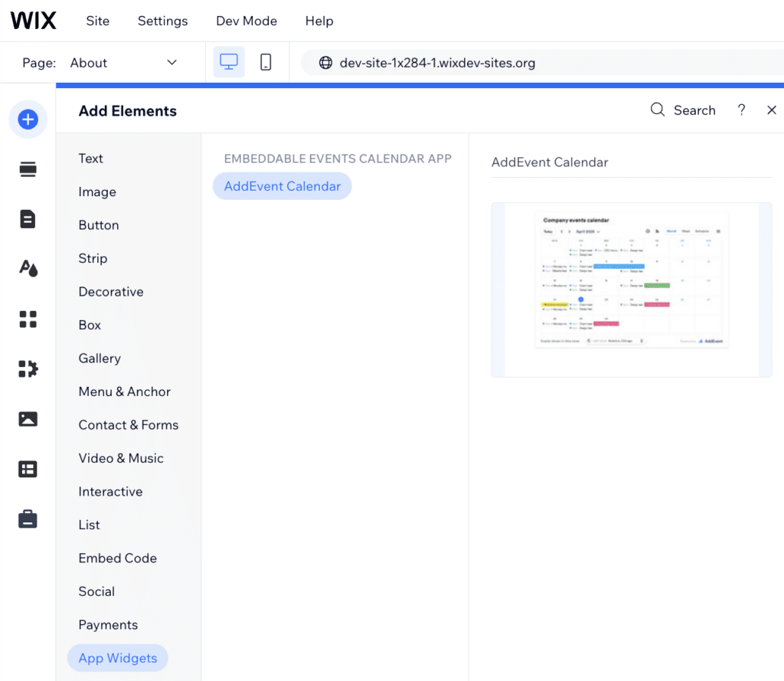
Task: Open the Settings menu
Action: (x=162, y=21)
